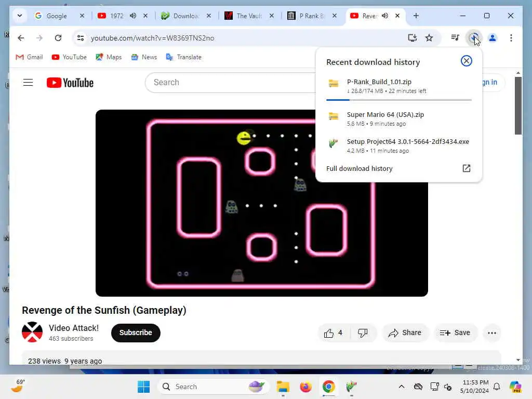Image resolution: width=532 pixels, height=399 pixels.
Task: Close the Revenge of the Sunfish tab
Action: pyautogui.click(x=397, y=16)
